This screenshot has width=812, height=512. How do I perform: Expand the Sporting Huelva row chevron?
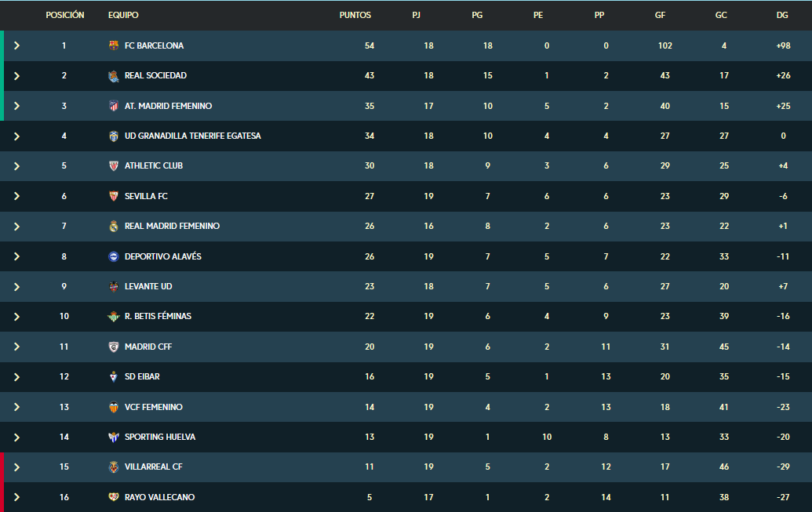(16, 438)
